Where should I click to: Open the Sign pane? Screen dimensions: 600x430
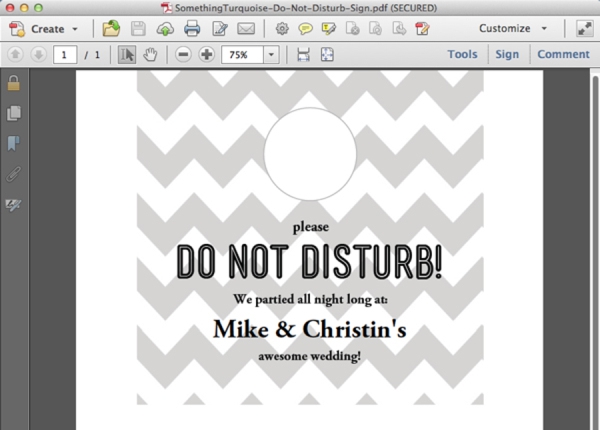tap(507, 54)
